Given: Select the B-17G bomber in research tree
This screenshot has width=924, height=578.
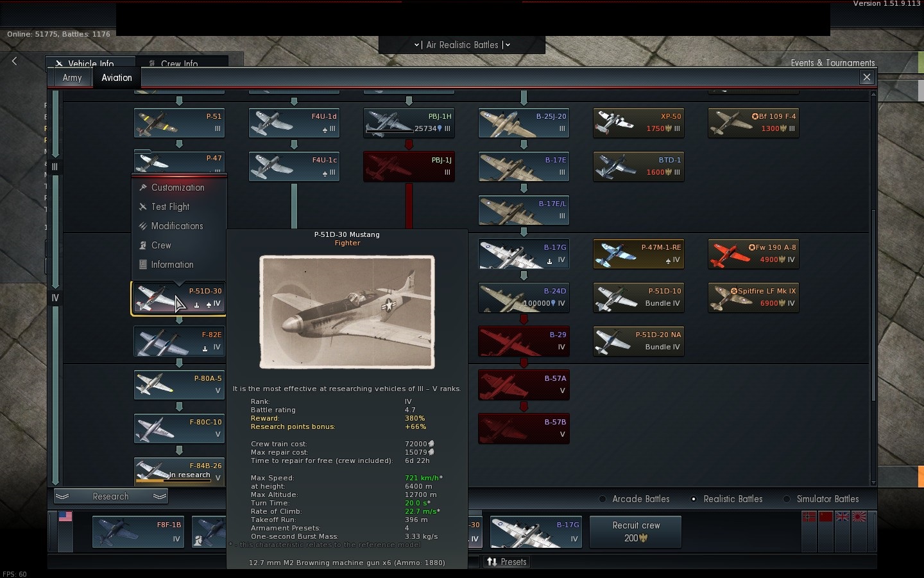Looking at the screenshot, I should (524, 254).
